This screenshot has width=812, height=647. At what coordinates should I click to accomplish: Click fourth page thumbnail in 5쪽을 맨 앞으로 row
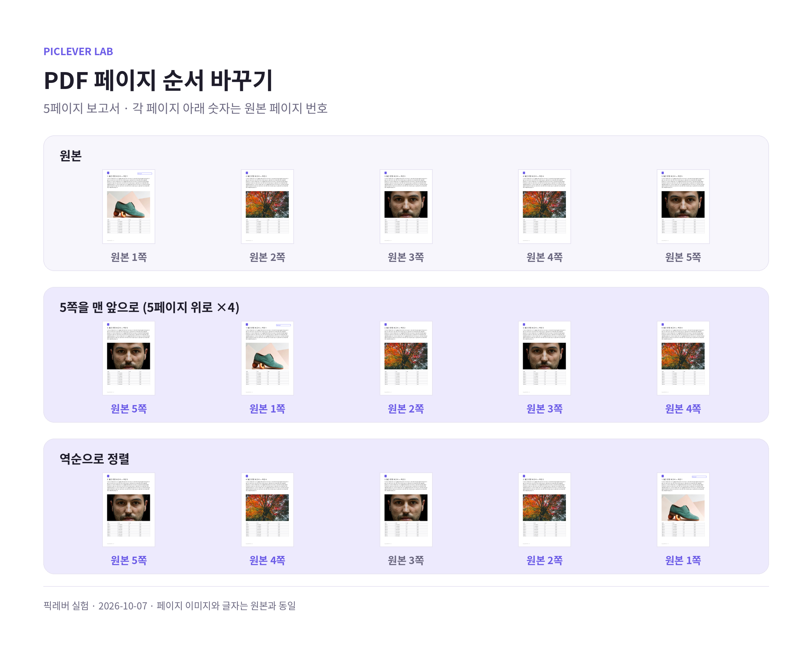click(544, 358)
